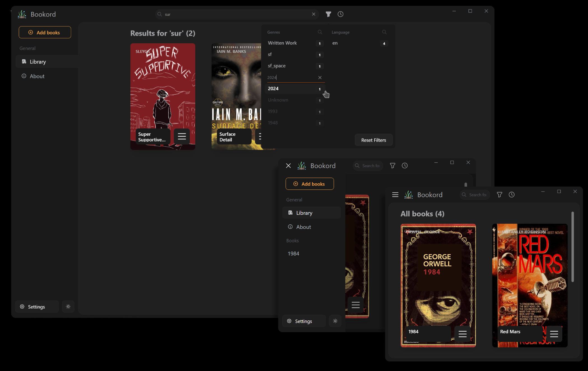Toggle light theme in main window sidebar
588x371 pixels.
point(68,307)
